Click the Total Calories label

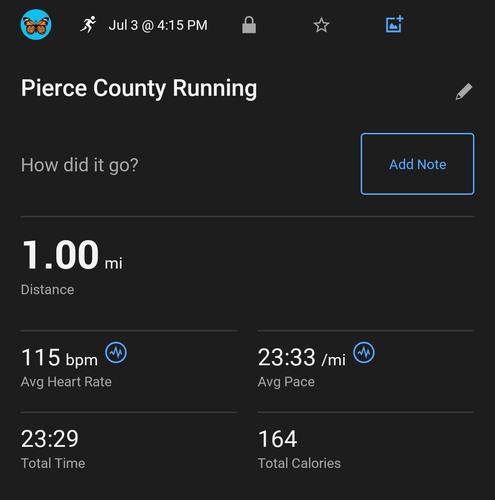(299, 463)
